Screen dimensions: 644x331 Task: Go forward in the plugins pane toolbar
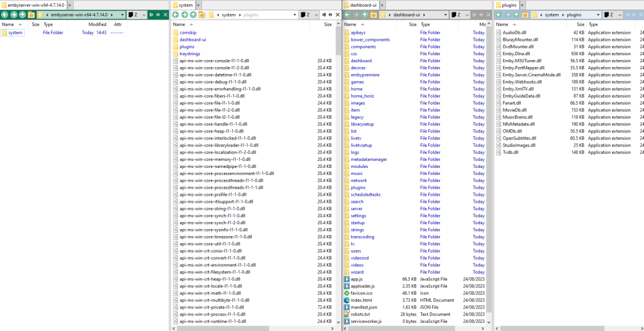click(x=507, y=14)
